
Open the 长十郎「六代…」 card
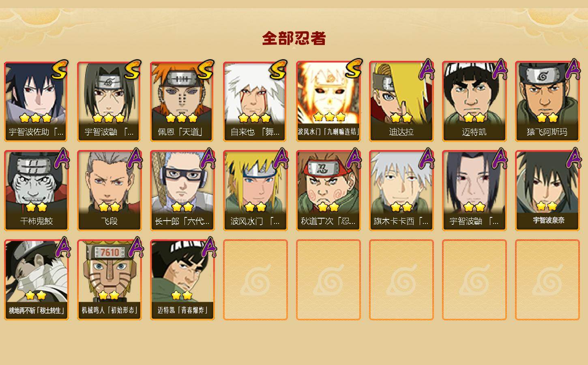coord(182,191)
